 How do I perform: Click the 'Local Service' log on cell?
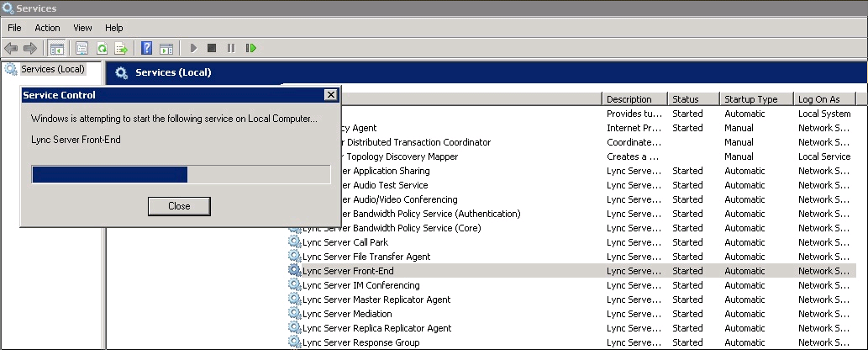coord(824,157)
